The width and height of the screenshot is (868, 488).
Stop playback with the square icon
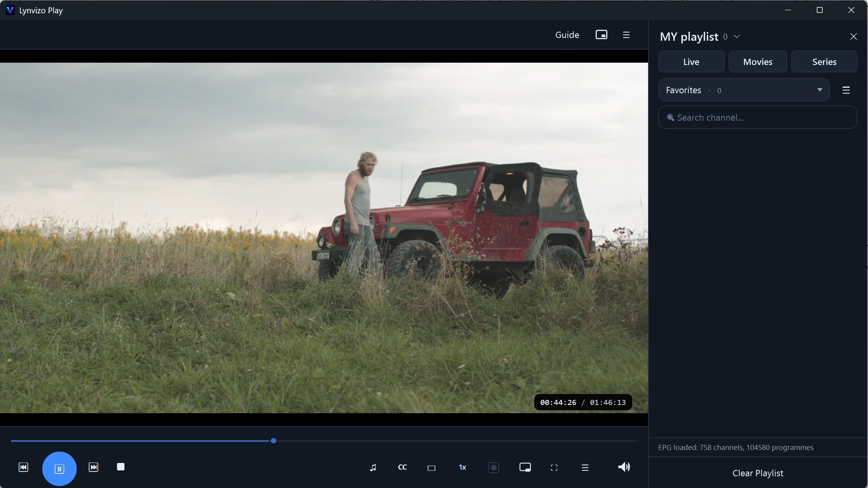point(121,467)
